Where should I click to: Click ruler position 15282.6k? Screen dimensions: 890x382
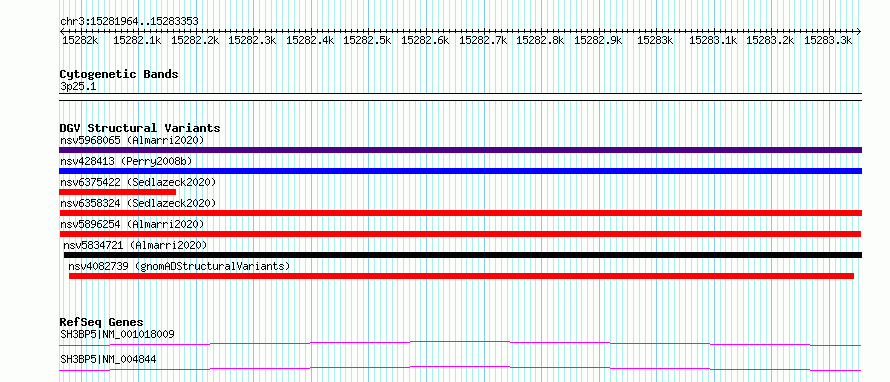click(x=426, y=40)
